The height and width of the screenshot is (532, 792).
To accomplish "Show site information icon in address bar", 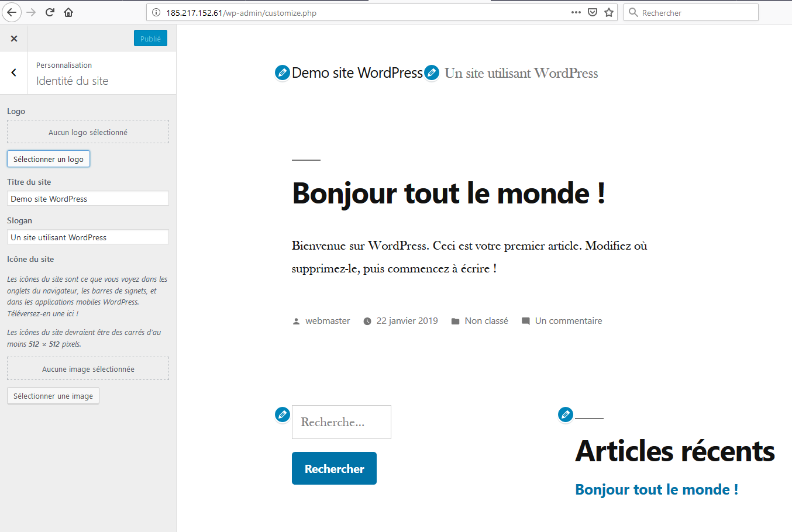I will click(156, 12).
